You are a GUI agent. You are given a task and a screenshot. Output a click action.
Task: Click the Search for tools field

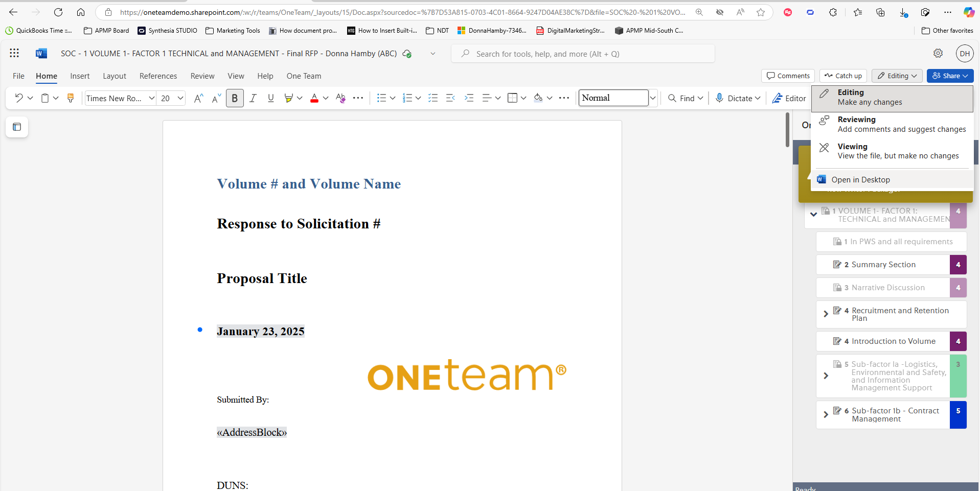point(583,54)
